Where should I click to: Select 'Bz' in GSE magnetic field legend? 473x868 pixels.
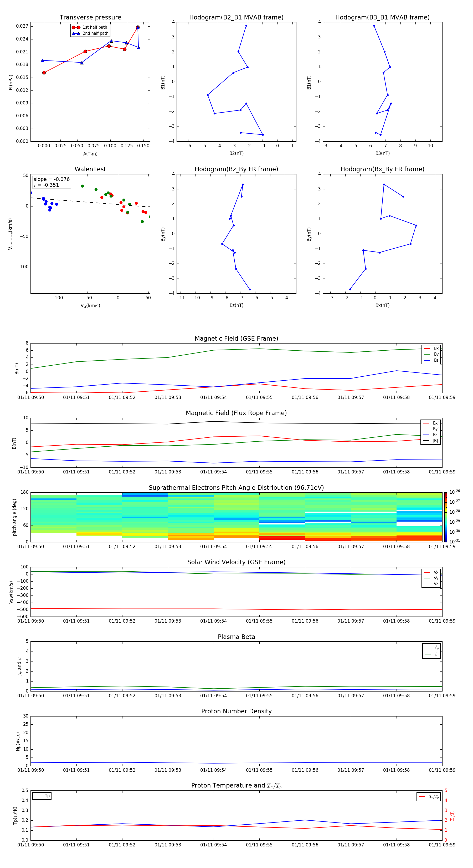[431, 361]
